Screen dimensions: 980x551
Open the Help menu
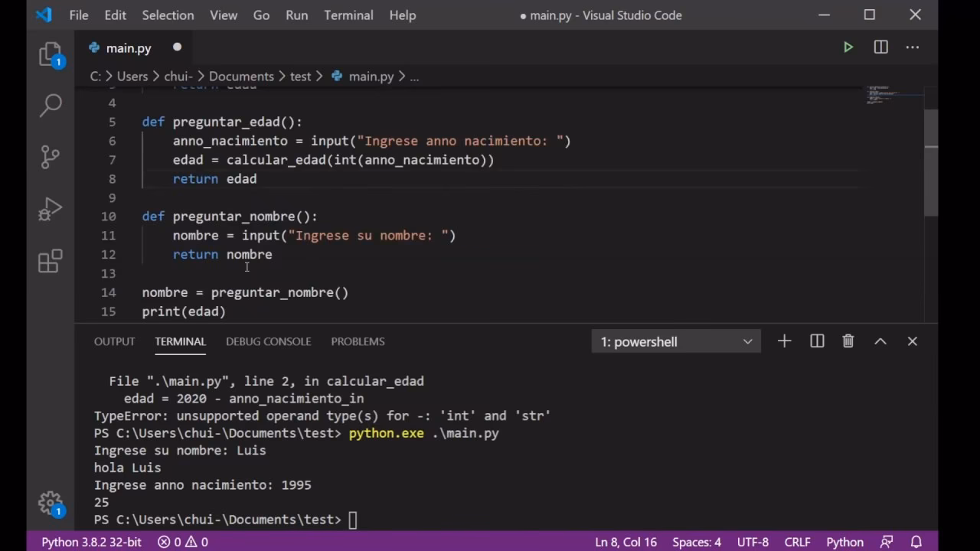click(403, 15)
